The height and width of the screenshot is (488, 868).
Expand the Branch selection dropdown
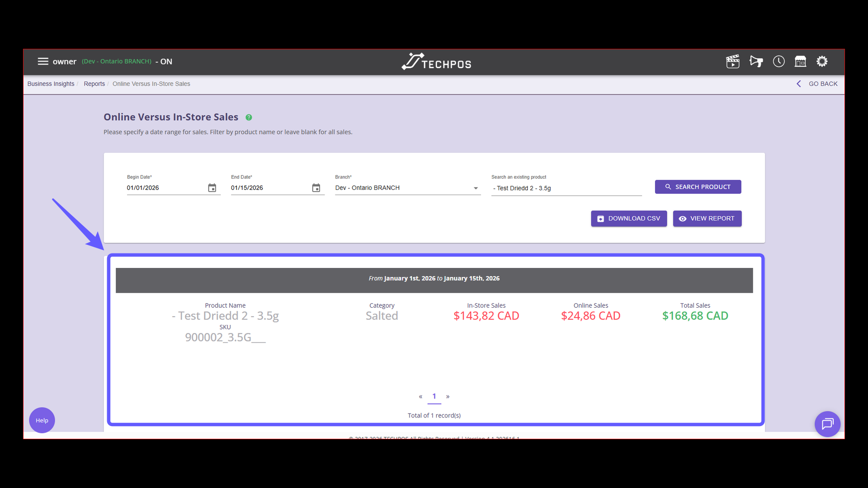pos(476,188)
